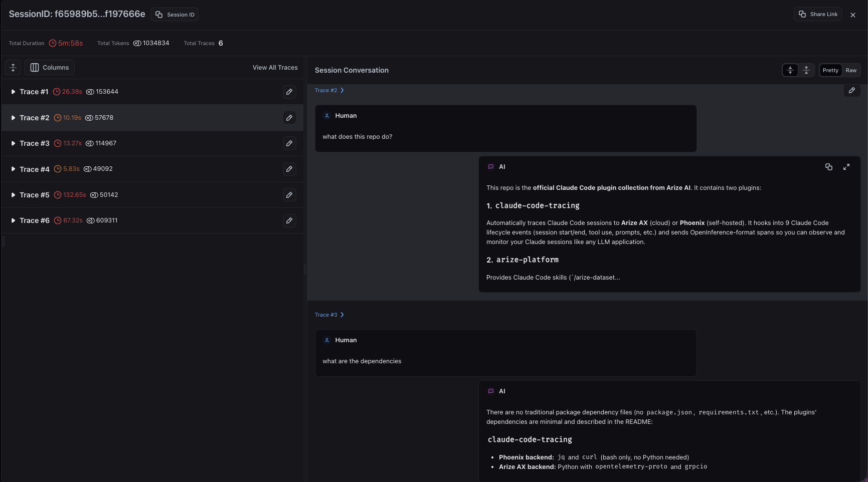This screenshot has width=868, height=482.
Task: Click the expand-all rows icon beside Columns
Action: [x=13, y=68]
